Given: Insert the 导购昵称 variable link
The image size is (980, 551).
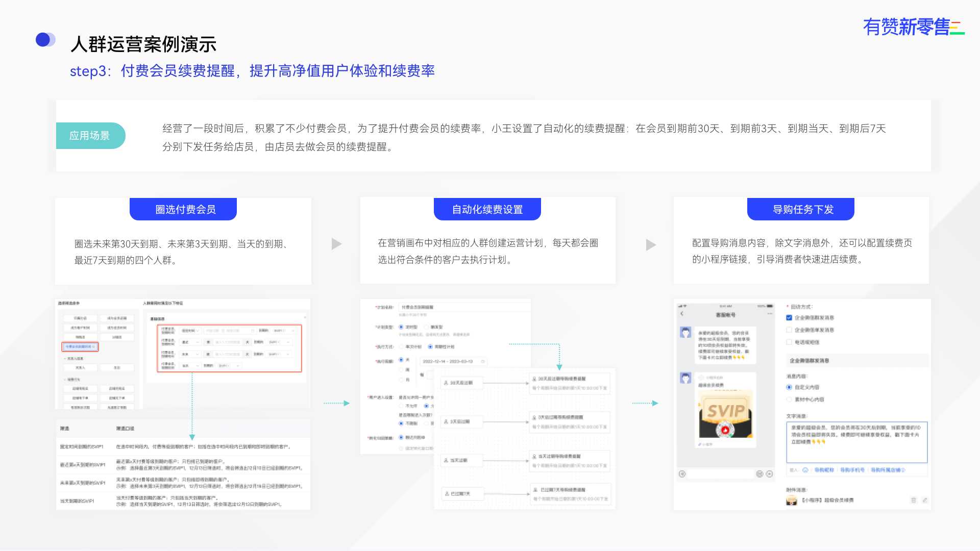Looking at the screenshot, I should pyautogui.click(x=824, y=470).
